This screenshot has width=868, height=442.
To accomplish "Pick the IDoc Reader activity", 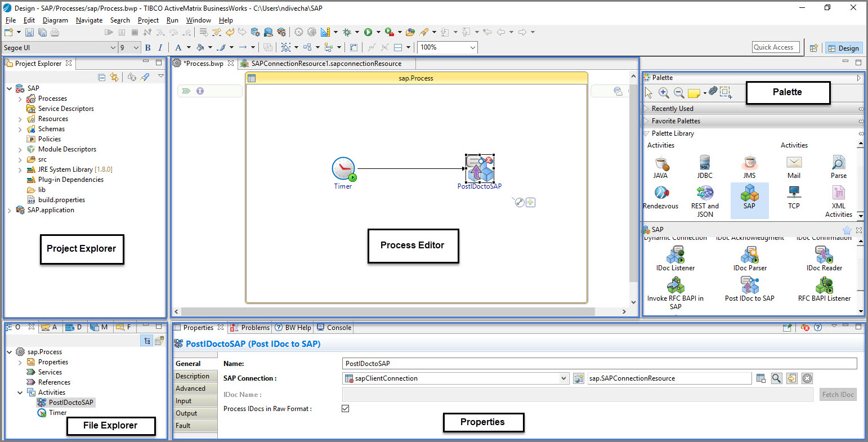I will 824,260.
